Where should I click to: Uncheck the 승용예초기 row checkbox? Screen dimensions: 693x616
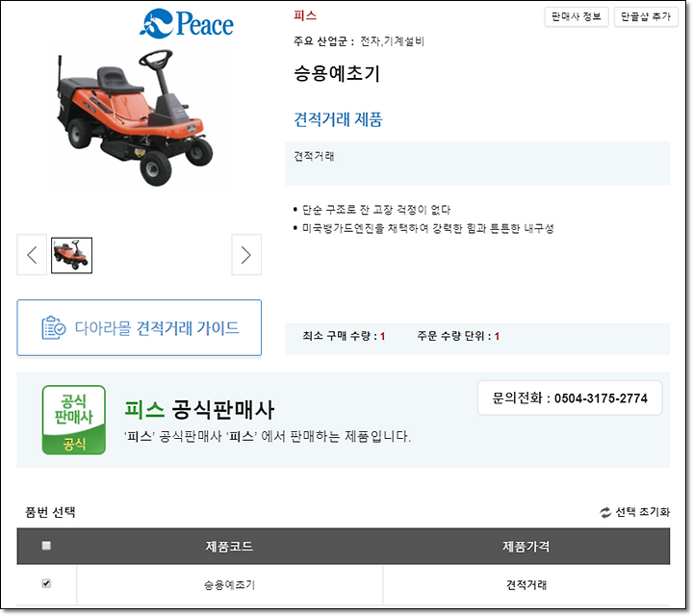click(x=46, y=583)
